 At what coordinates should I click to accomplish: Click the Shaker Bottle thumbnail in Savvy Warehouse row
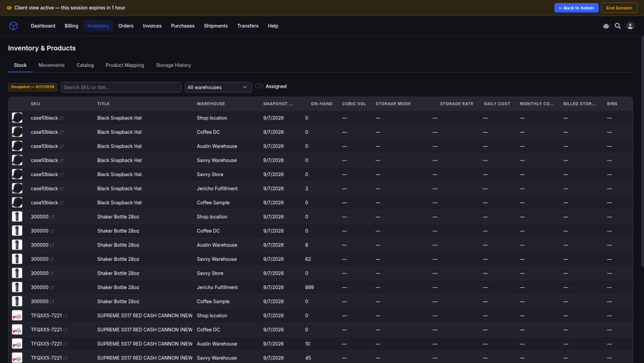(x=17, y=259)
